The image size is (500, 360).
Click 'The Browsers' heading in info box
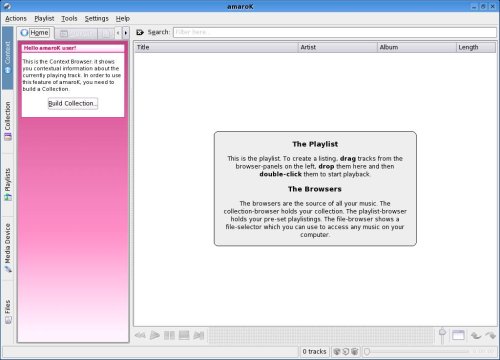coord(315,189)
